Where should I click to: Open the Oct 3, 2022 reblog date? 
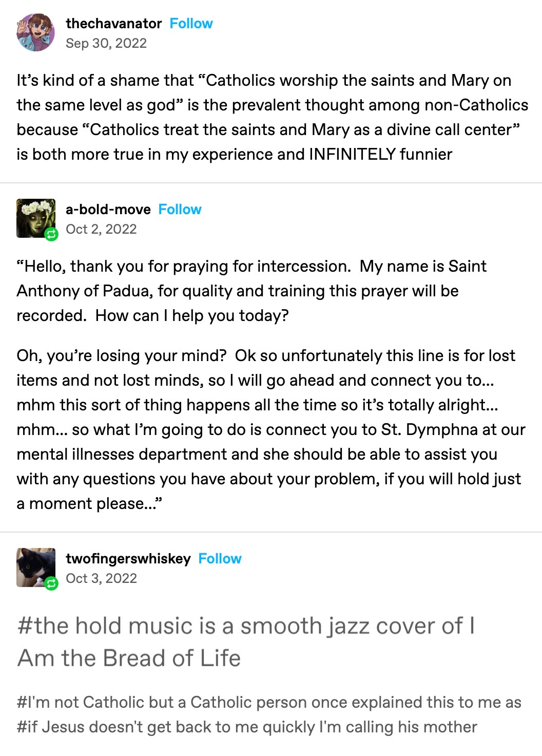[x=101, y=578]
